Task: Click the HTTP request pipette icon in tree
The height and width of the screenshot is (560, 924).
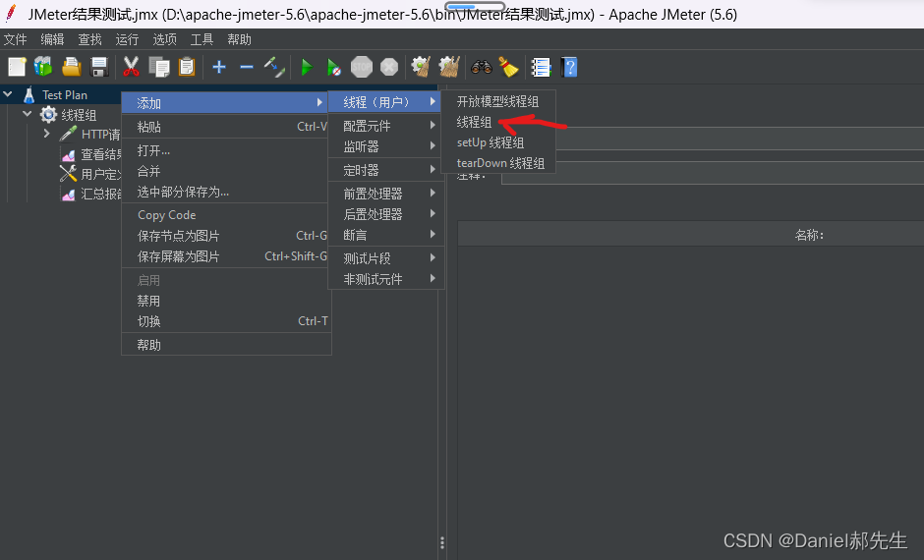Action: click(68, 134)
